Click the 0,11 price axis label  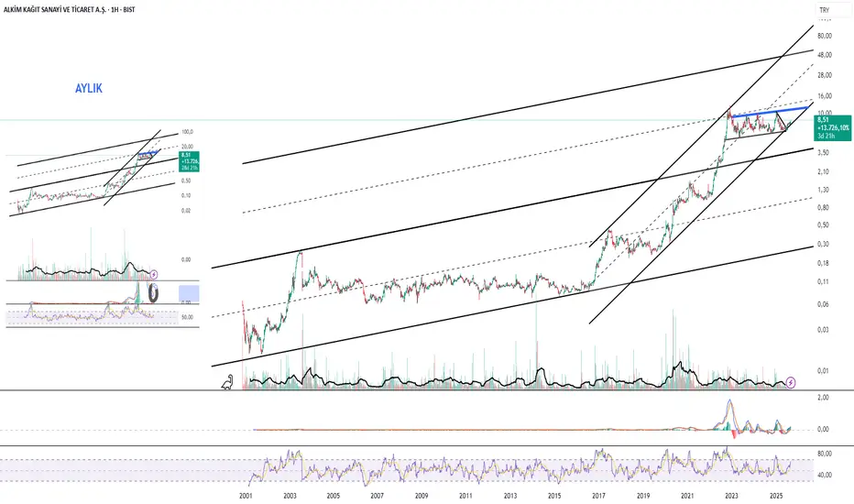(x=823, y=281)
